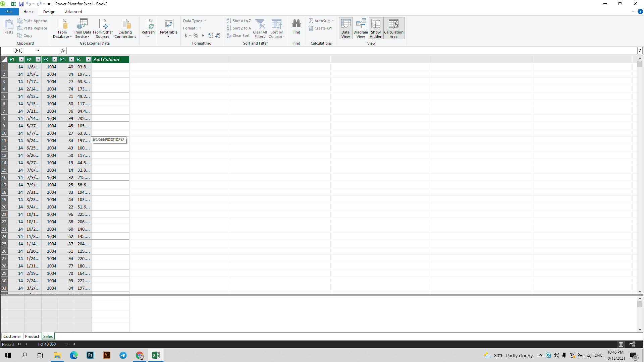
Task: Click the Find binoculars icon
Action: click(x=296, y=24)
